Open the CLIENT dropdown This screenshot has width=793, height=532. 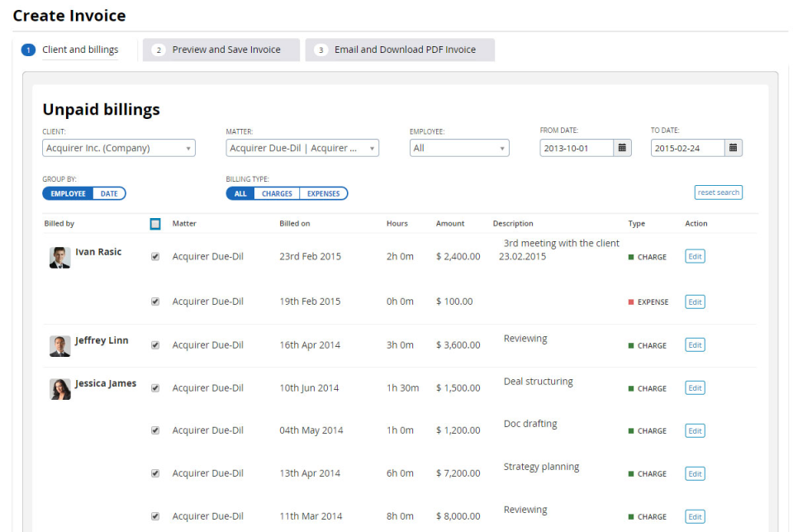118,147
